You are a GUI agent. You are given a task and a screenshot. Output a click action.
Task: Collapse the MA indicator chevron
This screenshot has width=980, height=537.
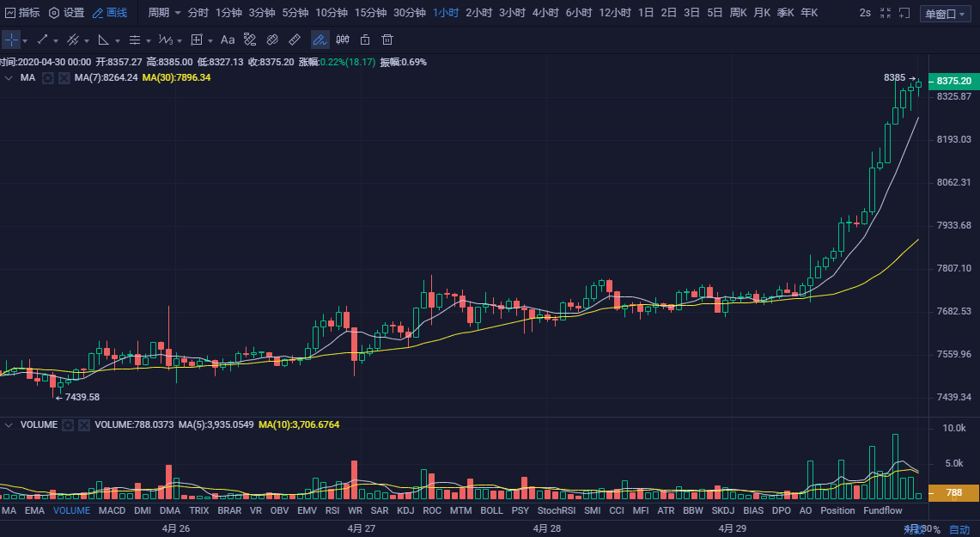[9, 78]
